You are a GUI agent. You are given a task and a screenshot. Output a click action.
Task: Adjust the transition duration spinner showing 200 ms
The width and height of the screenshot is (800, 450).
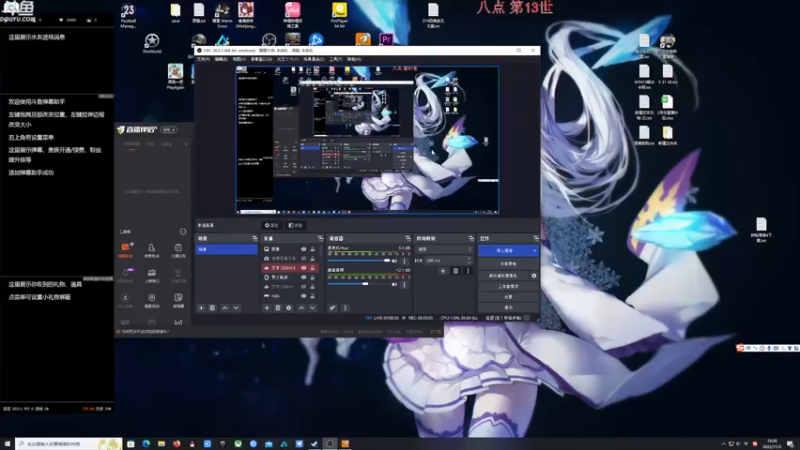pos(448,260)
